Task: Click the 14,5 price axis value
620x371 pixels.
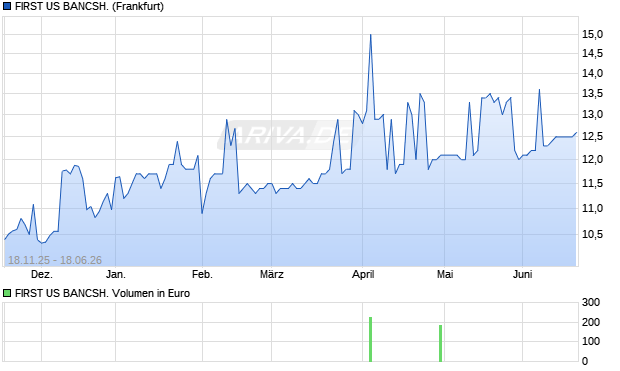Action: pyautogui.click(x=592, y=53)
